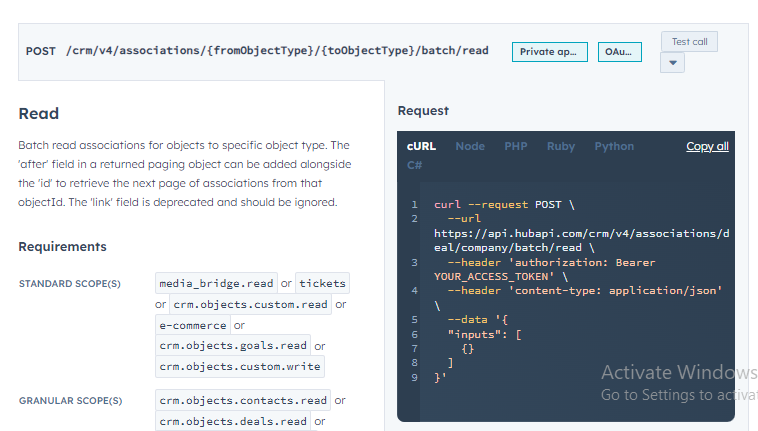Click the crm.objects.custom.write scope tag
The height and width of the screenshot is (431, 758).
point(240,366)
